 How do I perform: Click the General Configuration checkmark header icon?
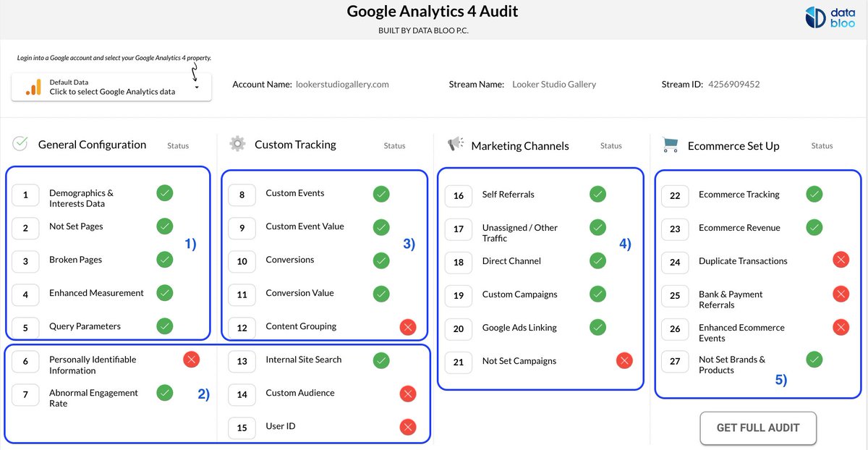tap(20, 144)
